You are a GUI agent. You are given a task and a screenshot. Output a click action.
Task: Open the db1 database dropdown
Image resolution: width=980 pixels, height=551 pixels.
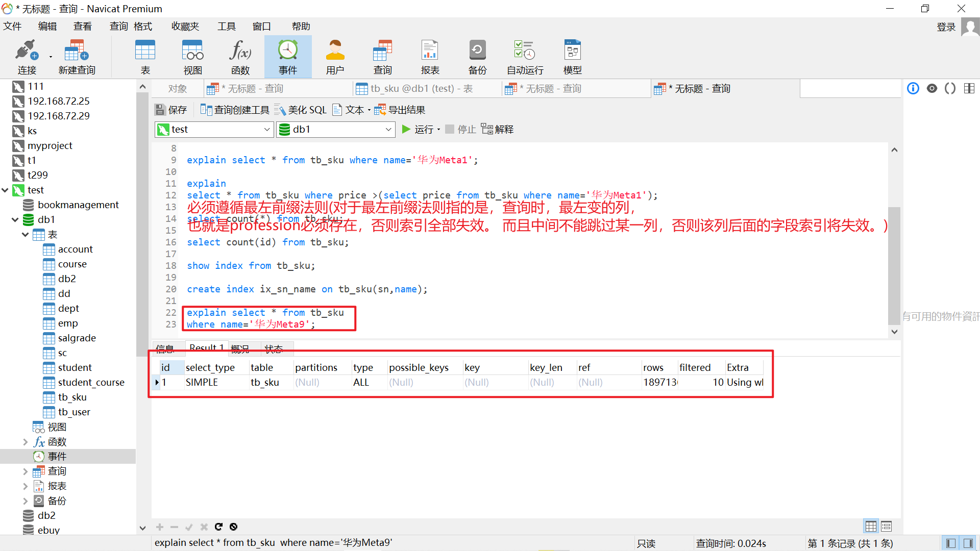coord(388,130)
